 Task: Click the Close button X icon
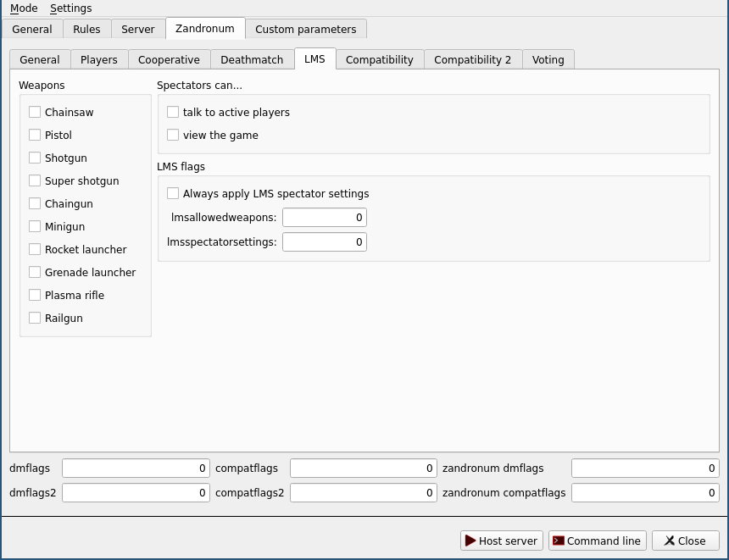tap(669, 541)
